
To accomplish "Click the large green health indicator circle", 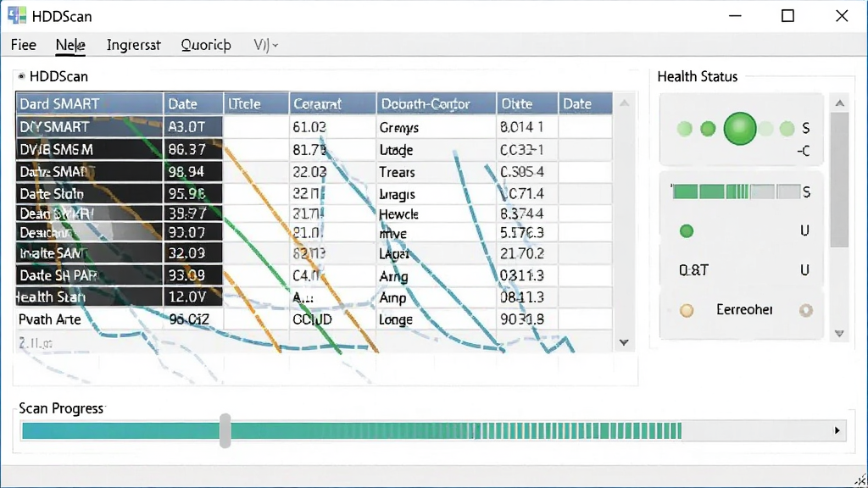I will [x=739, y=129].
